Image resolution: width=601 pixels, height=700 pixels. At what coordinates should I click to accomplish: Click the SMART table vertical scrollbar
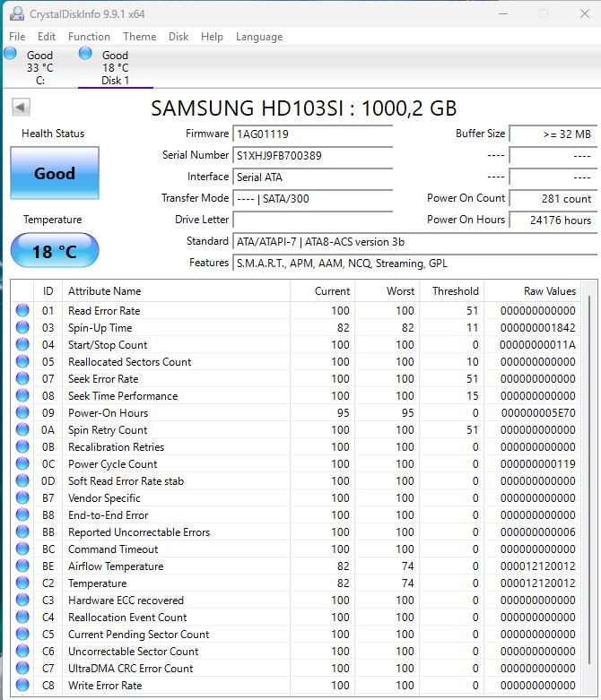[589, 480]
